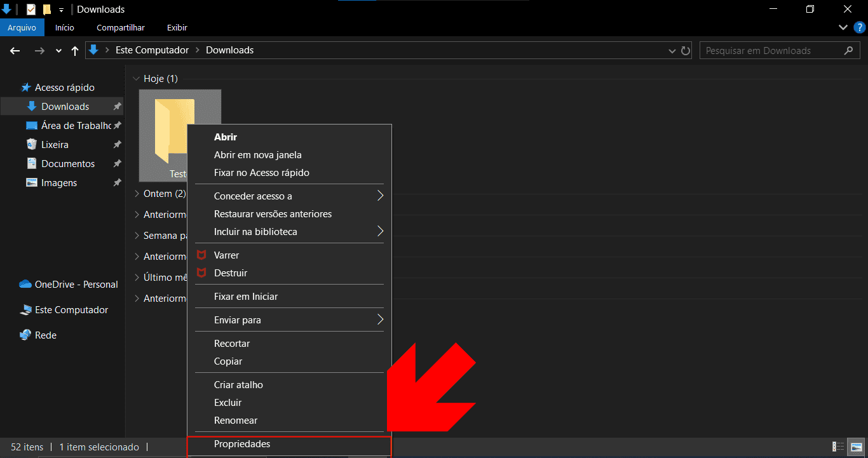Open the Help question mark icon
The image size is (868, 458).
[859, 27]
